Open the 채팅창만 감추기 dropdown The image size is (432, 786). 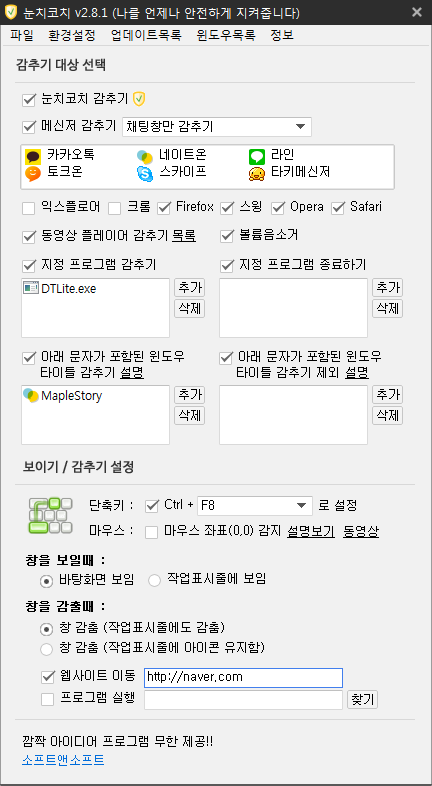tap(217, 127)
